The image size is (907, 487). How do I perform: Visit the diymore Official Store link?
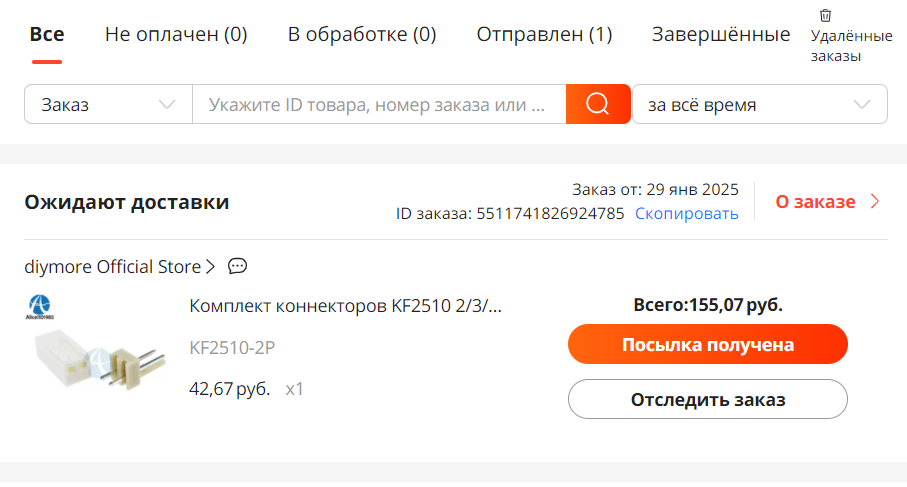[113, 267]
